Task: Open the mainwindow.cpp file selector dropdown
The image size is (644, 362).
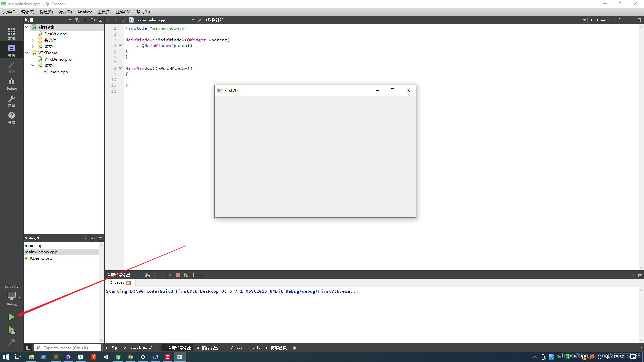Action: pyautogui.click(x=193, y=20)
